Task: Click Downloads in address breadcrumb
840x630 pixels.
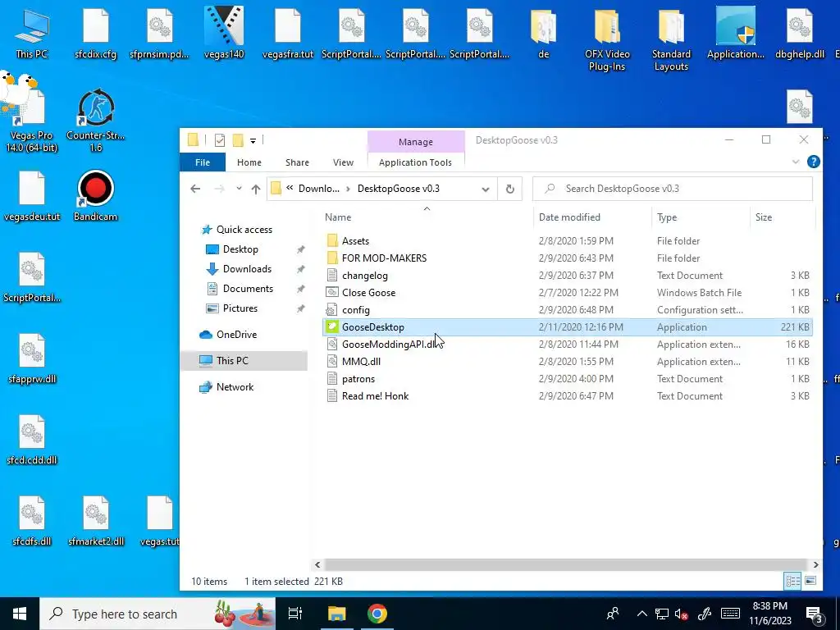Action: [319, 189]
